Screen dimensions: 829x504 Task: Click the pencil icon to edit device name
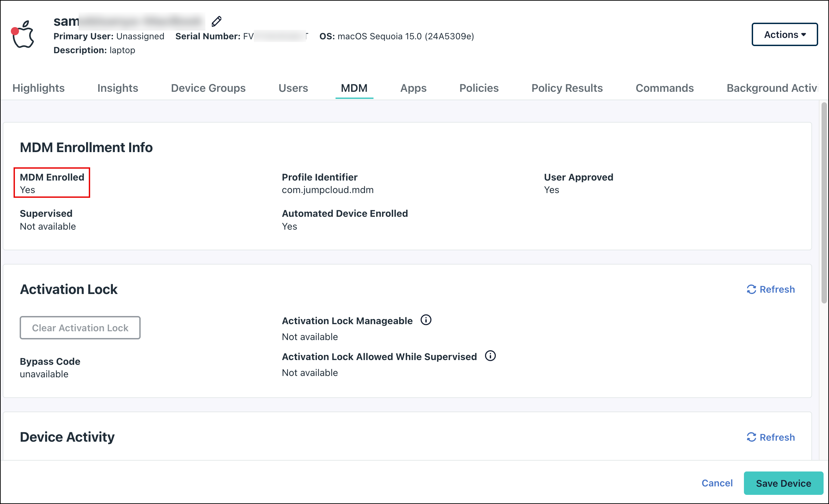[x=216, y=21]
